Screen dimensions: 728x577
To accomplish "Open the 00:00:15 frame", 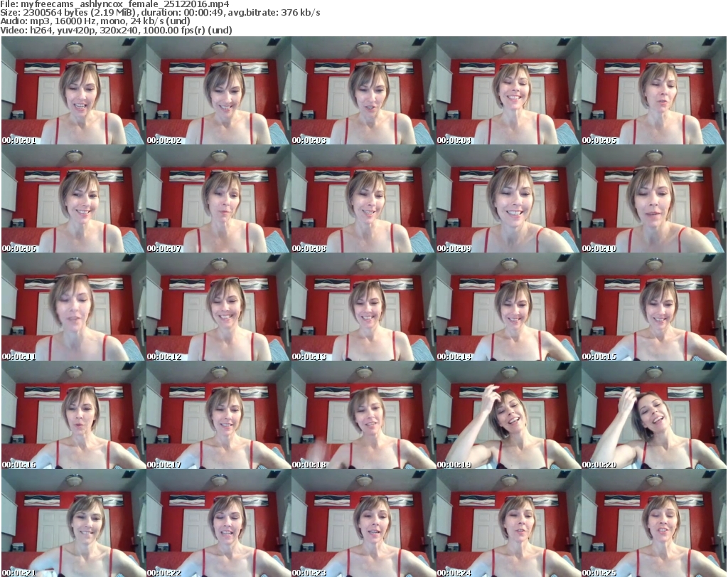I will 654,307.
